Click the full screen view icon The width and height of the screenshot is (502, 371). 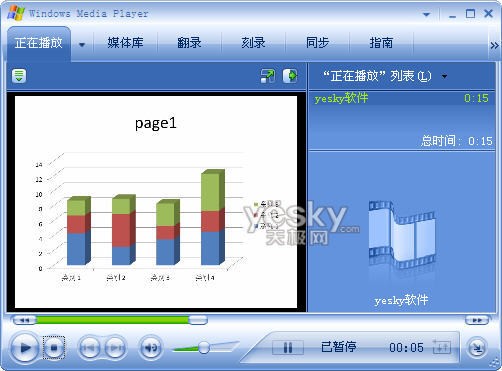click(268, 76)
